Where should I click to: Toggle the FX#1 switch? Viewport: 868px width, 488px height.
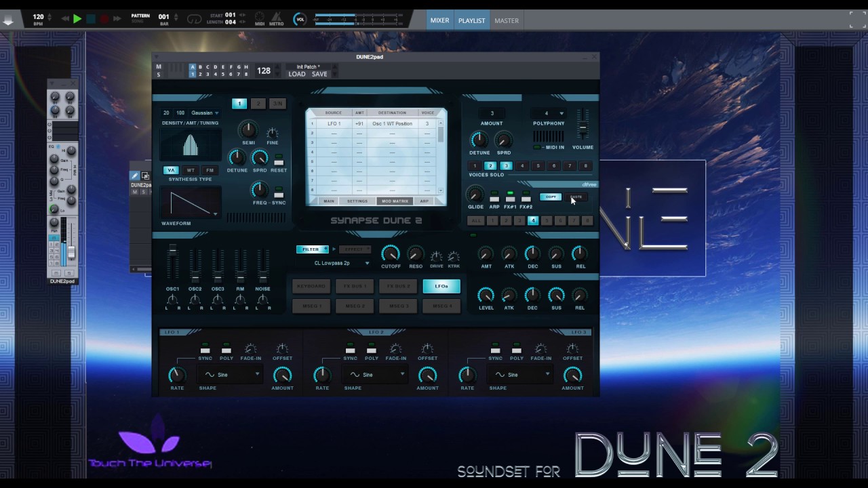point(510,197)
